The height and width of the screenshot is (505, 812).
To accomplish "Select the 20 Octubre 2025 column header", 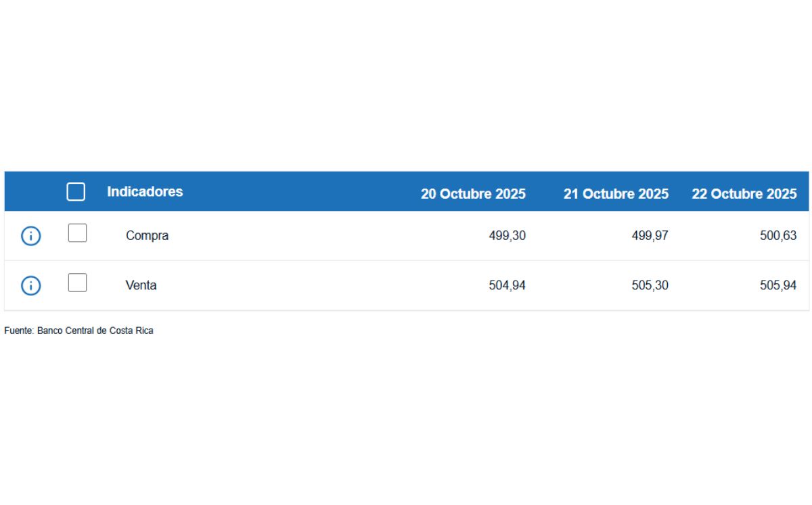I will [473, 194].
